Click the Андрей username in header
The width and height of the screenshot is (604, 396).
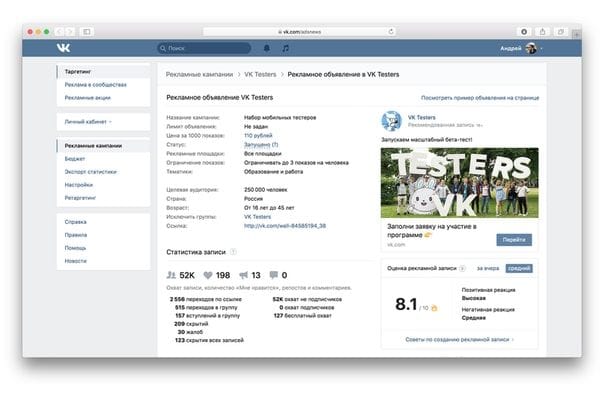[x=511, y=49]
